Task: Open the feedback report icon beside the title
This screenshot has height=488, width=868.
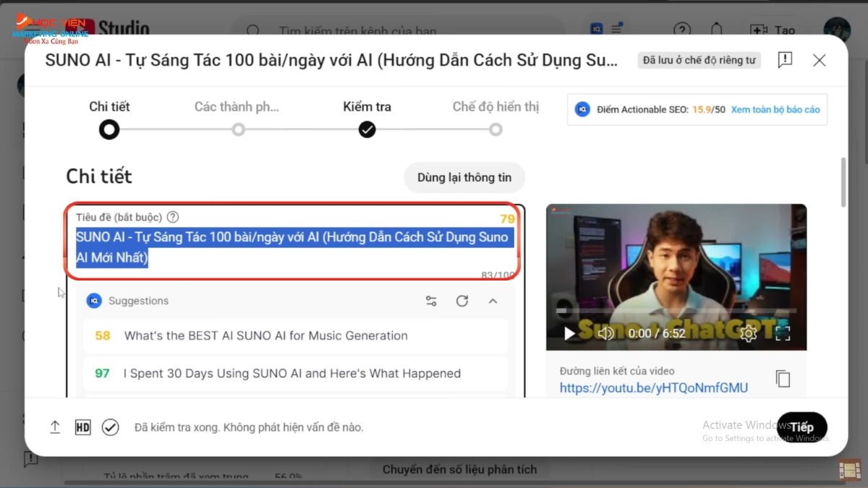Action: click(785, 60)
